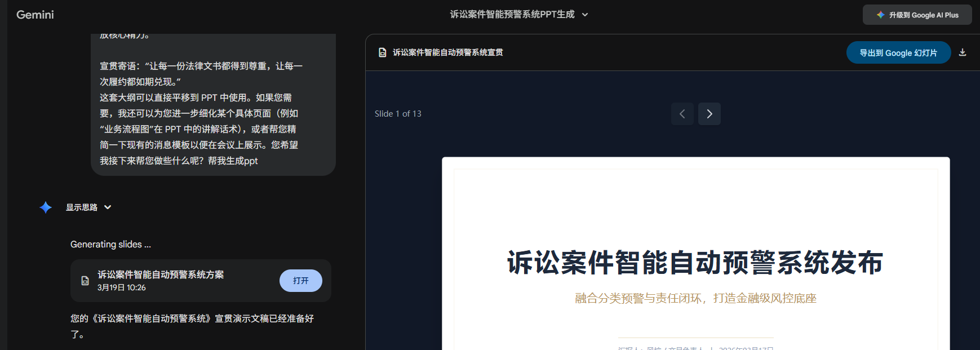Click 升级到 Google AI Plus button
Image resolution: width=980 pixels, height=350 pixels.
click(x=917, y=15)
